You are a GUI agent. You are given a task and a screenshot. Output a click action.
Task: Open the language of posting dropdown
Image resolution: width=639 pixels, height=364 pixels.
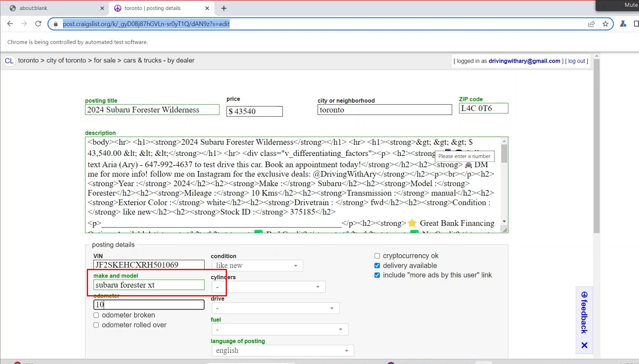tap(283, 350)
